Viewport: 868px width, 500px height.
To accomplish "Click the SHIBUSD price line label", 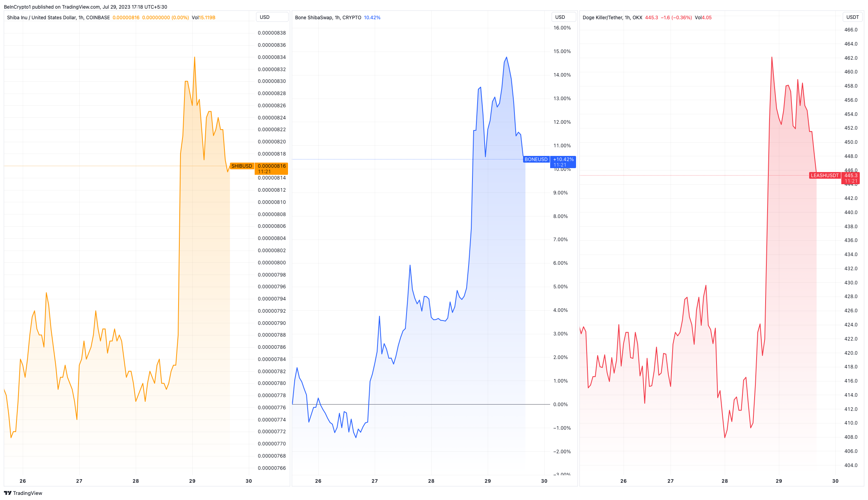I will [242, 166].
